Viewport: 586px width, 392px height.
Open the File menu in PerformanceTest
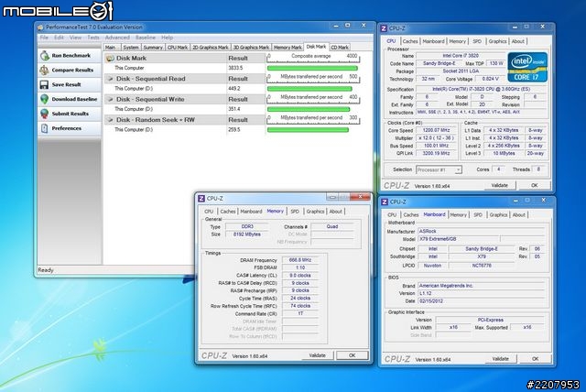coord(44,38)
